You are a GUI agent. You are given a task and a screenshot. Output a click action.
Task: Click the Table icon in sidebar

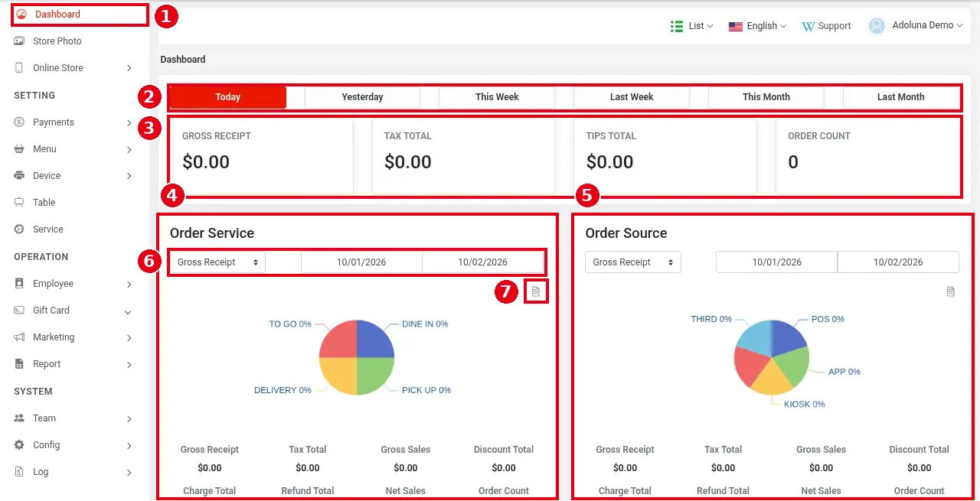coord(19,203)
